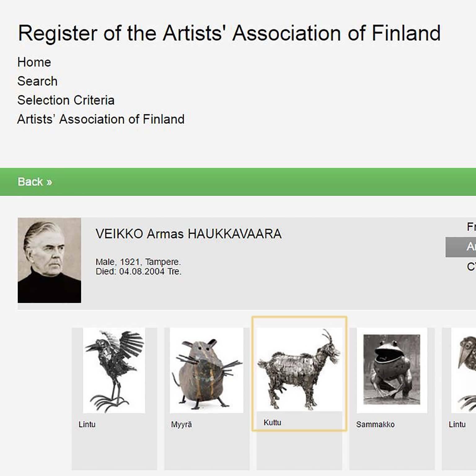Open the CV tab below the gray tab
476x476 pixels.
[471, 267]
